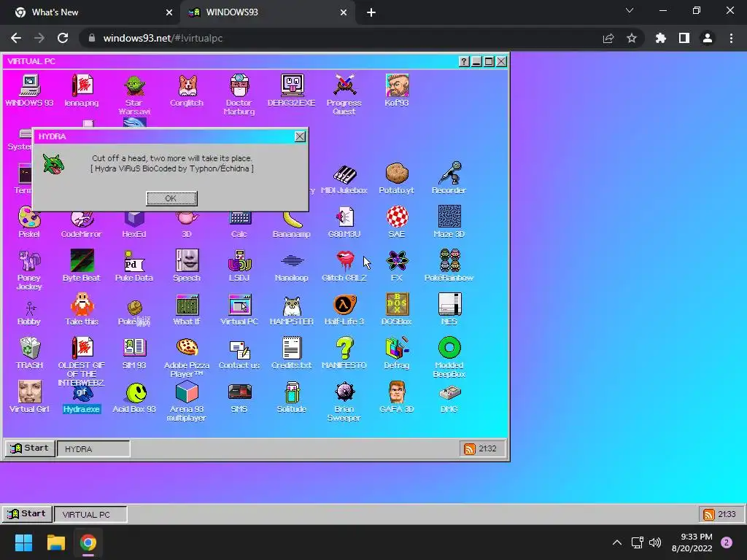
Task: Open Adobe Pizza Player icon
Action: point(187,348)
